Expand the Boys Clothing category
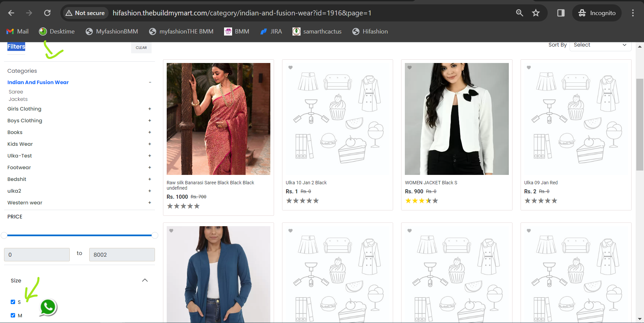The image size is (644, 323). point(150,121)
